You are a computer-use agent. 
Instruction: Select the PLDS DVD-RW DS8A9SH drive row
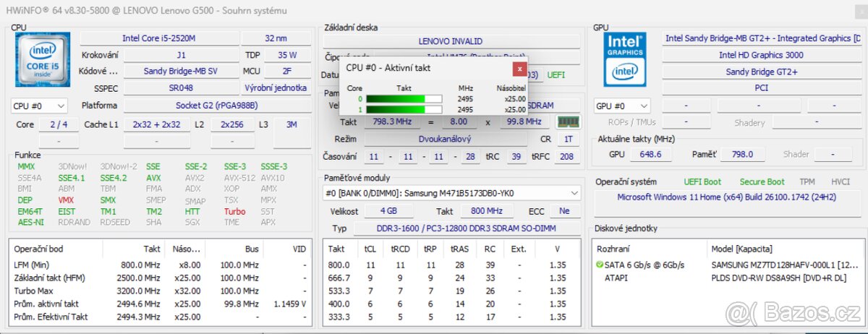click(726, 278)
